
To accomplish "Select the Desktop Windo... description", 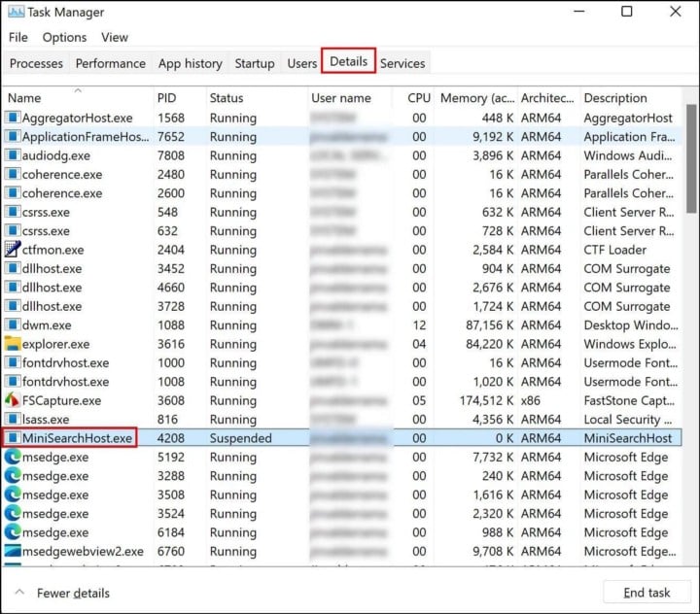I will [x=630, y=324].
